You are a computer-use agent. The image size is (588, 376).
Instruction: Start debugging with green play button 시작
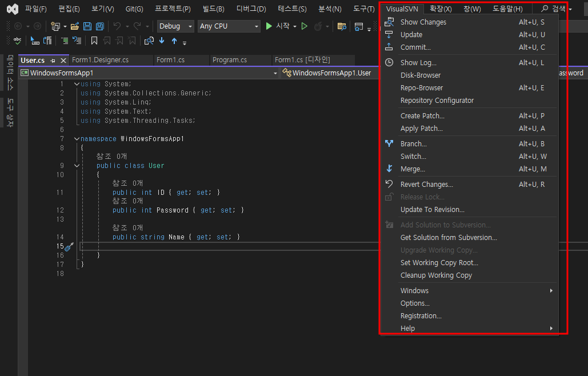[277, 26]
